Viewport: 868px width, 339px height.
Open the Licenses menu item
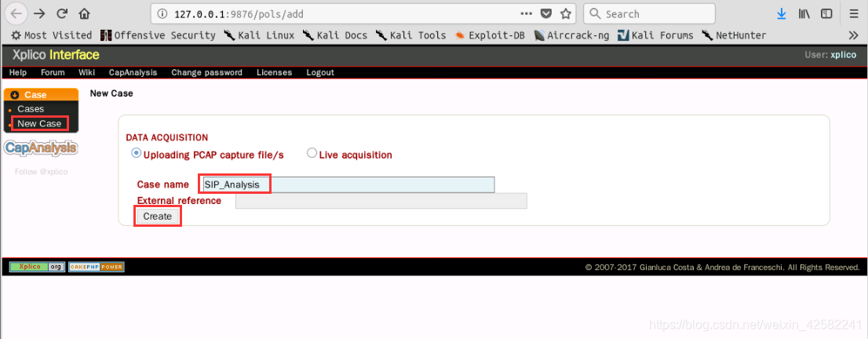coord(274,72)
